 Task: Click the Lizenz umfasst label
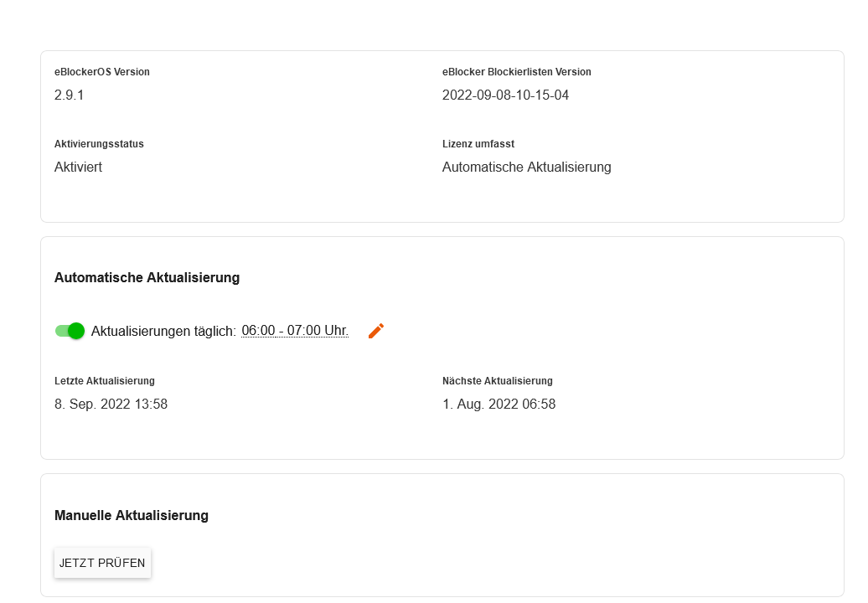point(478,144)
